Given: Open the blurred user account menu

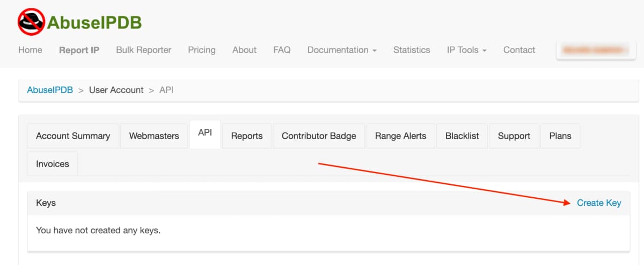Looking at the screenshot, I should click(592, 50).
